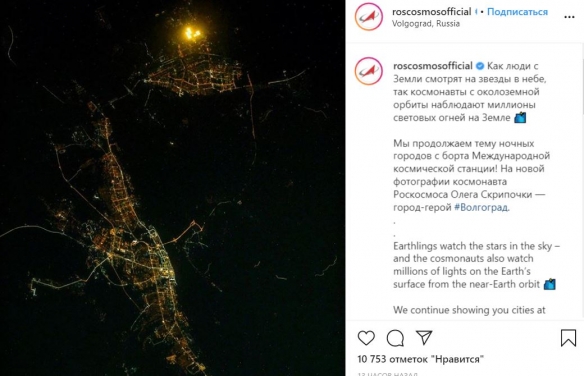Share post with paper plane icon

coord(424,337)
